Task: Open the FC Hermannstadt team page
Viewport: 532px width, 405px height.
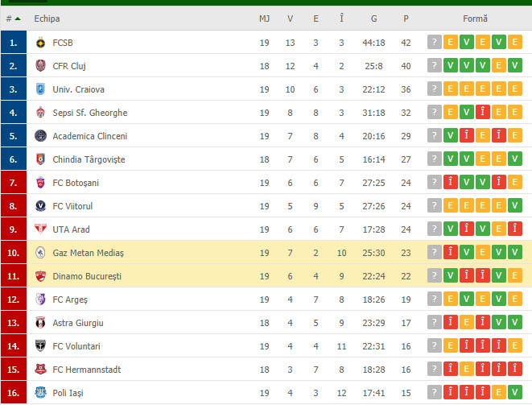Action: tap(86, 370)
